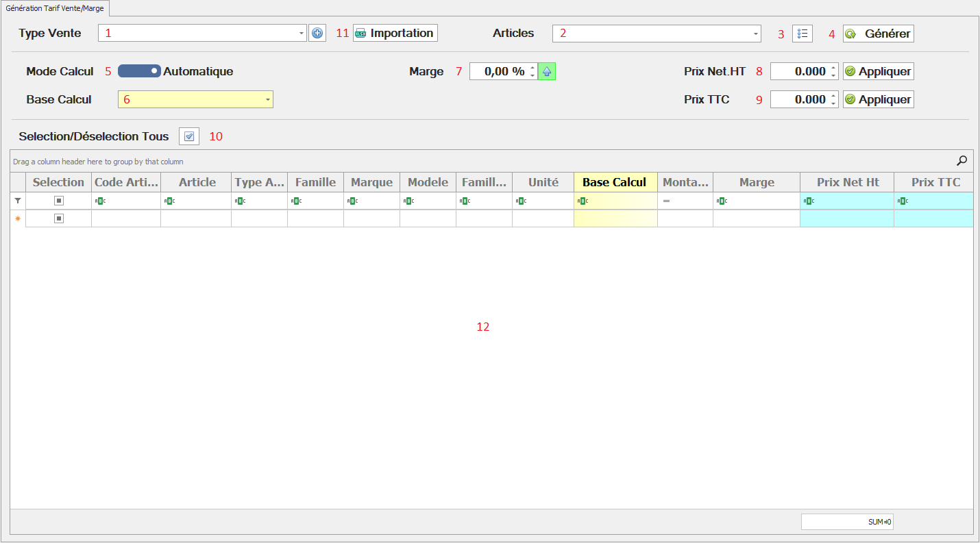
Task: Expand the Articles dropdown list
Action: pos(756,34)
